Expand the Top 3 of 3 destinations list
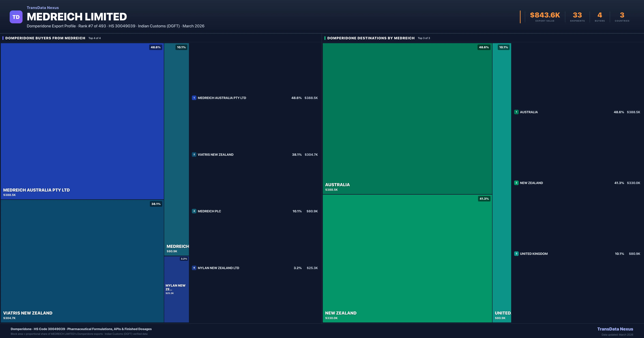This screenshot has width=644, height=338. 424,38
